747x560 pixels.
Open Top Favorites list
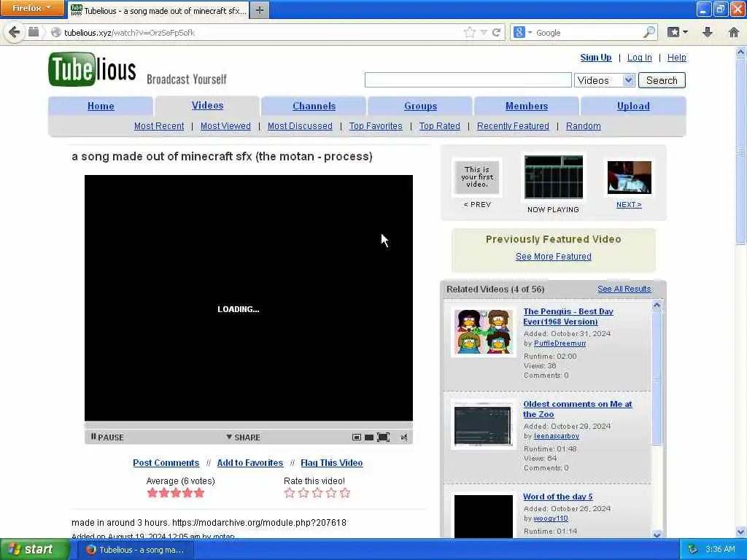point(376,126)
